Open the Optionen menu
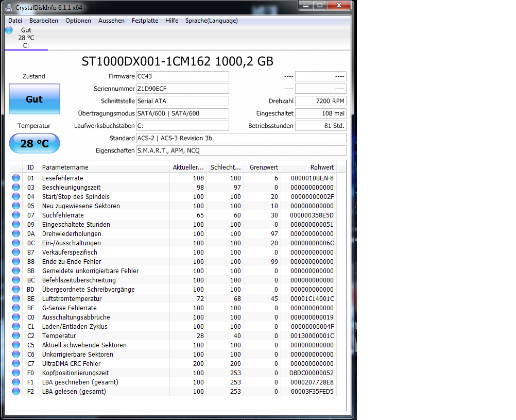The height and width of the screenshot is (420, 516). (78, 21)
